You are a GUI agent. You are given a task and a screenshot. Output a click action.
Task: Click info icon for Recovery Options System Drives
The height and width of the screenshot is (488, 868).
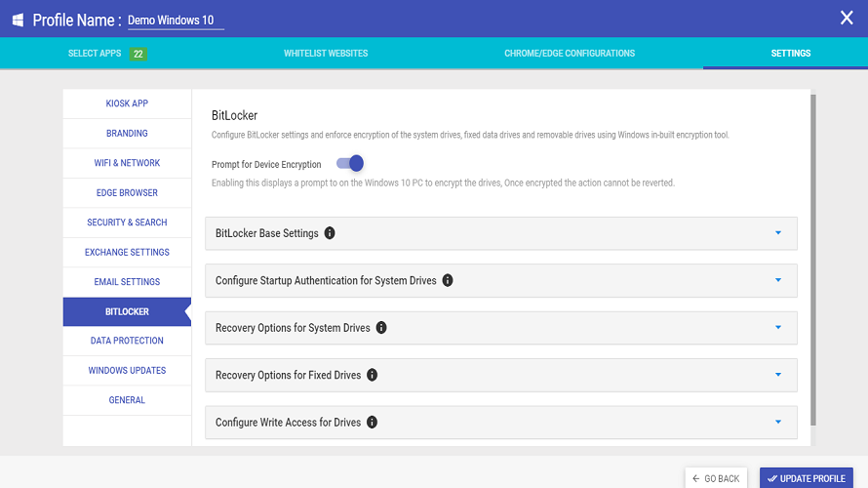coord(381,328)
